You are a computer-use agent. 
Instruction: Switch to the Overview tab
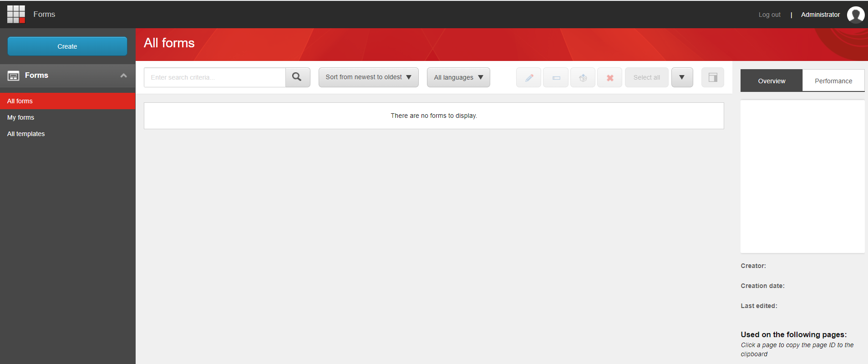772,81
